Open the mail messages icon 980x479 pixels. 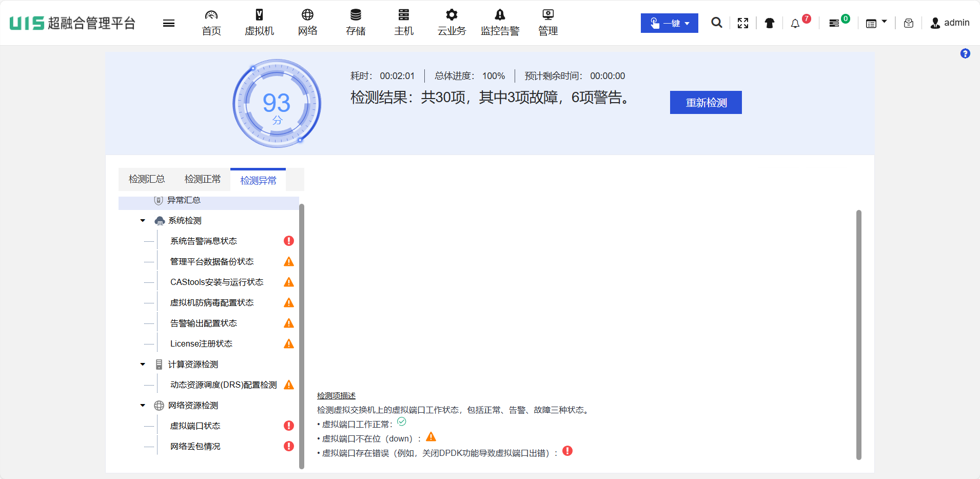[x=908, y=23]
